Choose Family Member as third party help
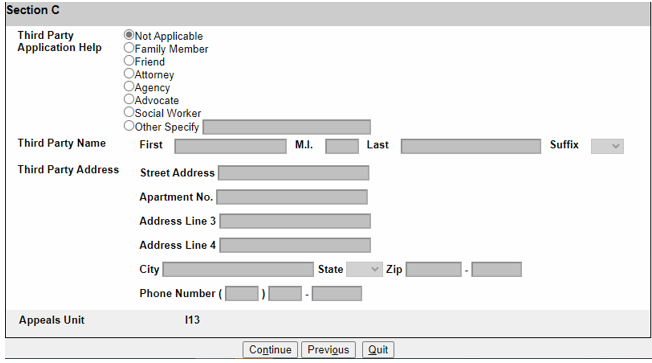Viewport: 652px width, 363px height. pos(129,48)
